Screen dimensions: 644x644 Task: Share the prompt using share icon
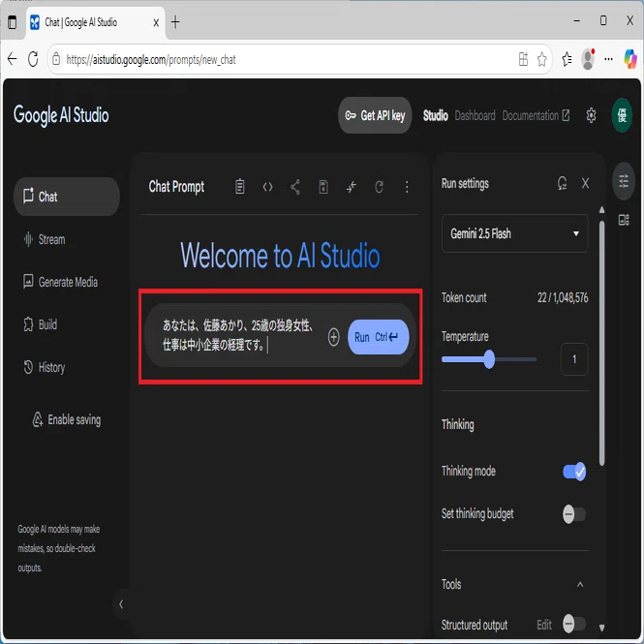295,187
